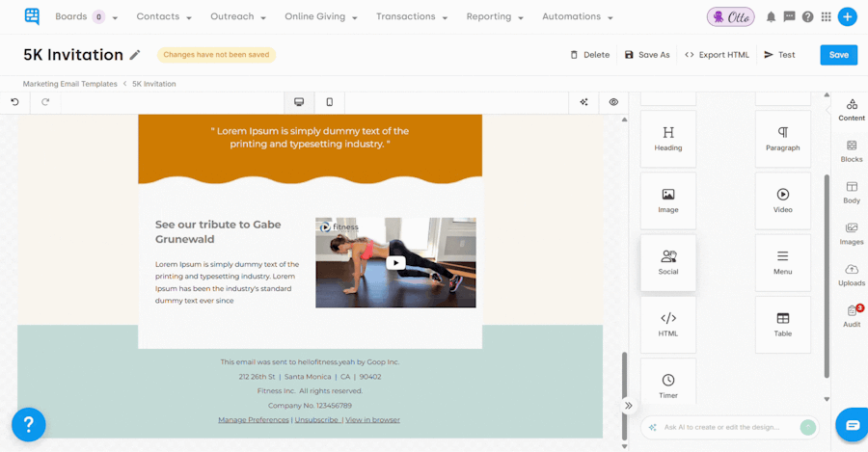Image resolution: width=868 pixels, height=452 pixels.
Task: Select the Menu content block
Action: (x=783, y=263)
